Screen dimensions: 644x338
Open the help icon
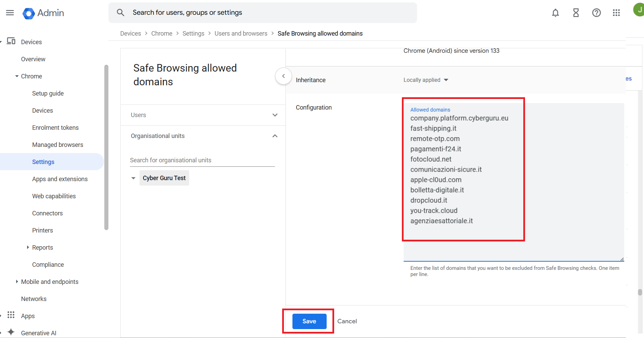pyautogui.click(x=596, y=13)
